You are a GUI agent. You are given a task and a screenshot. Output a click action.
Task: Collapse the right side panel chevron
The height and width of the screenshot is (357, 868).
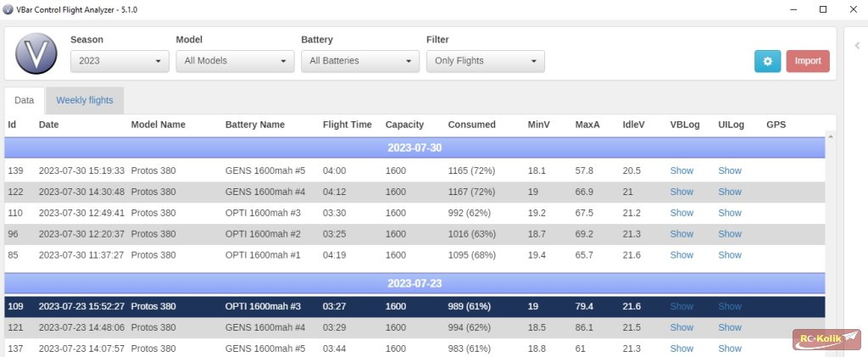click(x=856, y=46)
